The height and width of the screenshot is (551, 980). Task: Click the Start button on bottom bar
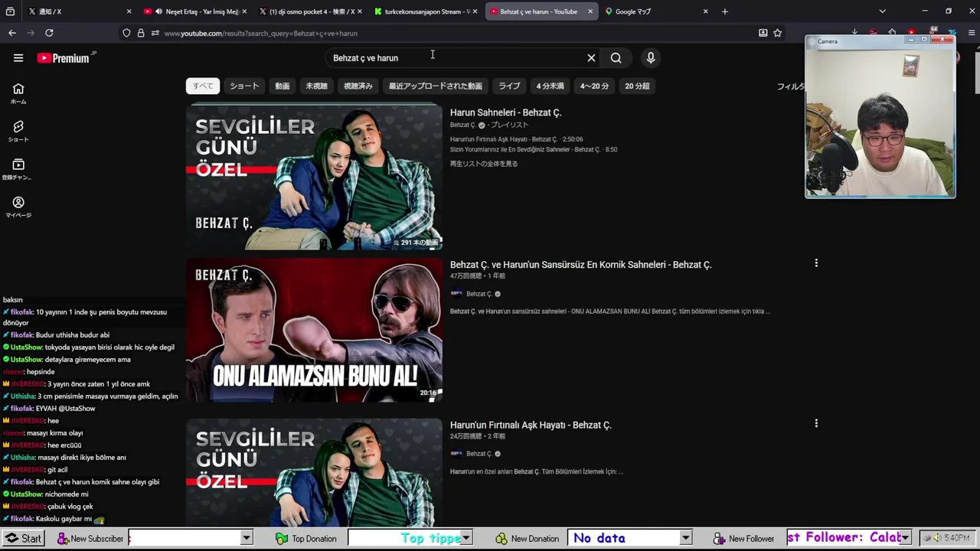[23, 538]
